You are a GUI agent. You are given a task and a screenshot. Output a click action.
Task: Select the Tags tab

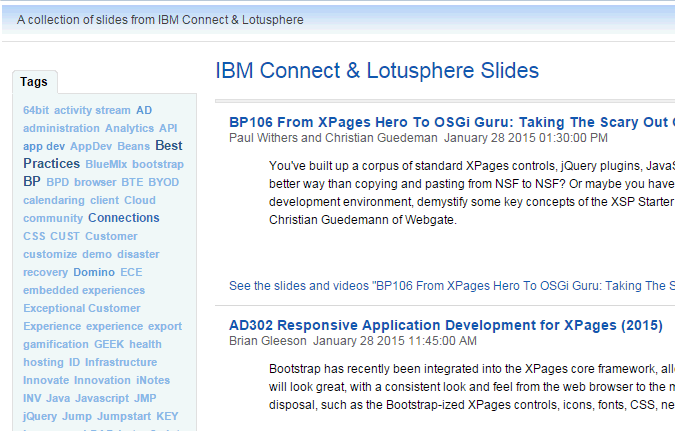(34, 82)
